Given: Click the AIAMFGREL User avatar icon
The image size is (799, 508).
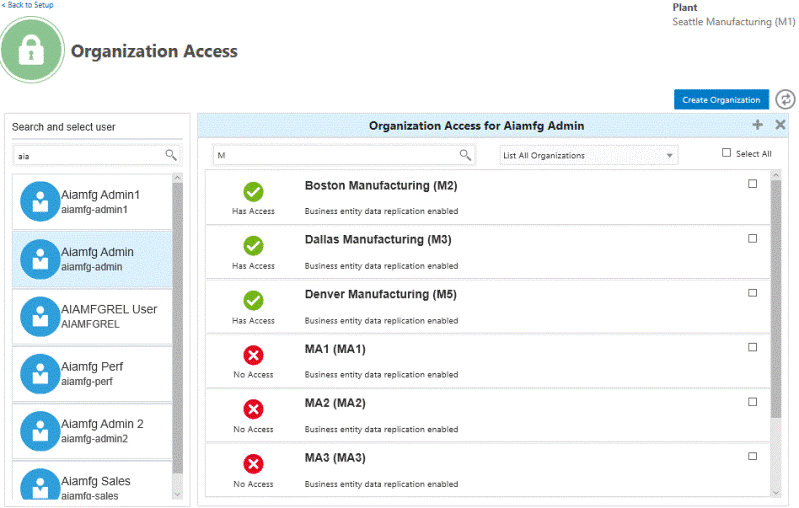Looking at the screenshot, I should 40,316.
